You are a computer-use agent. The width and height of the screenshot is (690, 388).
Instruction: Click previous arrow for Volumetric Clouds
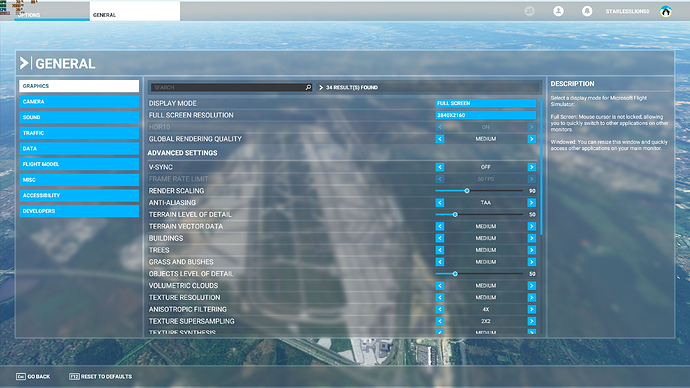[440, 286]
